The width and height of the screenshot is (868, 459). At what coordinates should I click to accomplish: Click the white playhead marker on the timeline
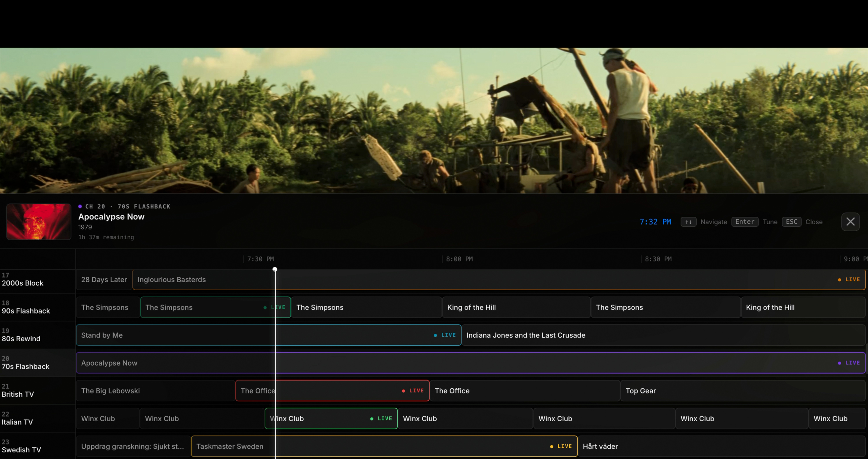pyautogui.click(x=275, y=269)
